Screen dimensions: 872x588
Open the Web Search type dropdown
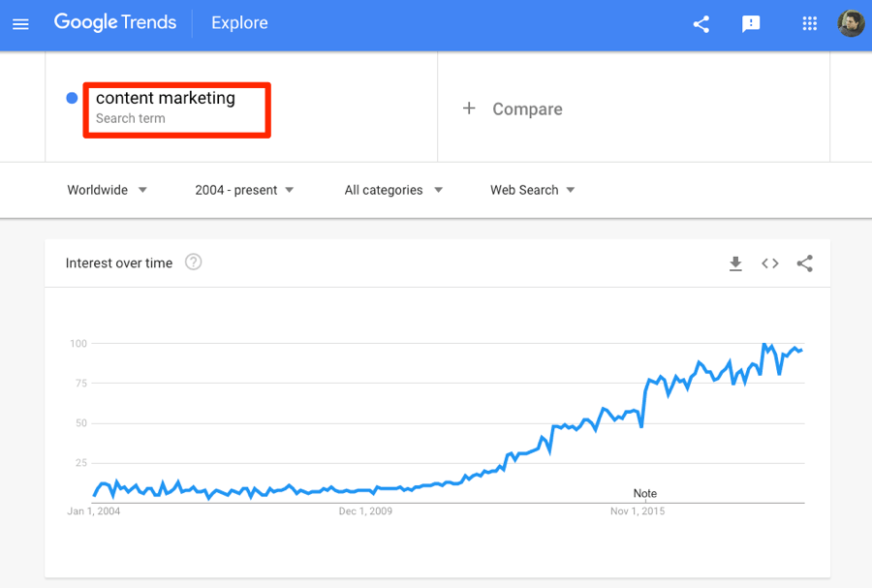click(x=532, y=190)
